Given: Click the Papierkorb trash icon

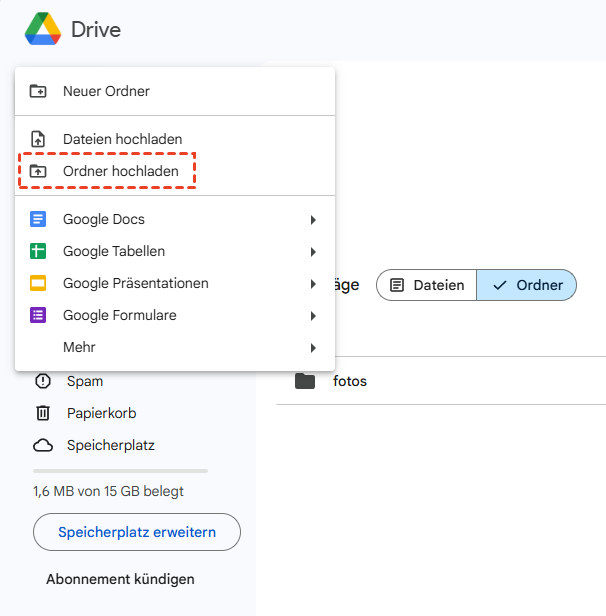Looking at the screenshot, I should [x=43, y=413].
